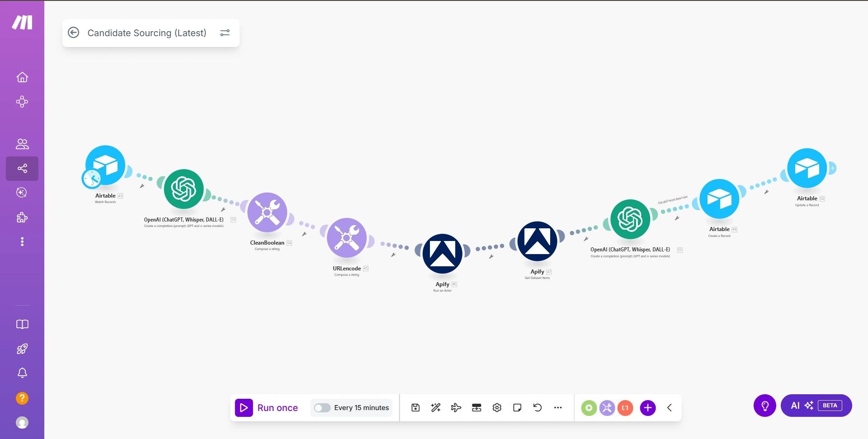Open the Apify Get Dataset Items module
This screenshot has height=439, width=868.
(537, 241)
